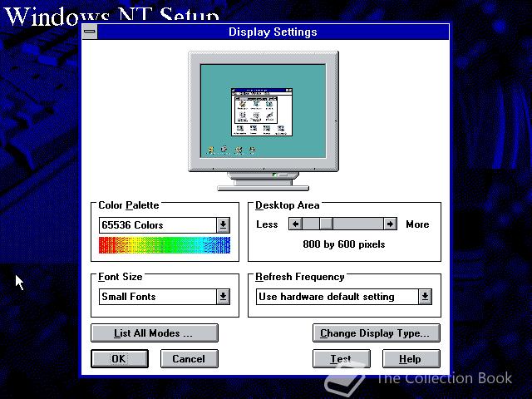Click the Font Size group label
Screen dimensions: 532x399
[120, 277]
